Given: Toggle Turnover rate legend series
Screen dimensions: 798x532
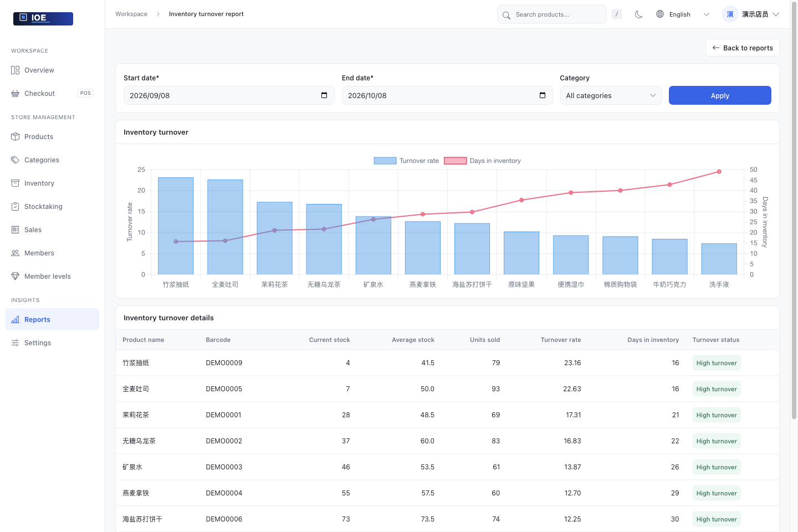Looking at the screenshot, I should [406, 161].
